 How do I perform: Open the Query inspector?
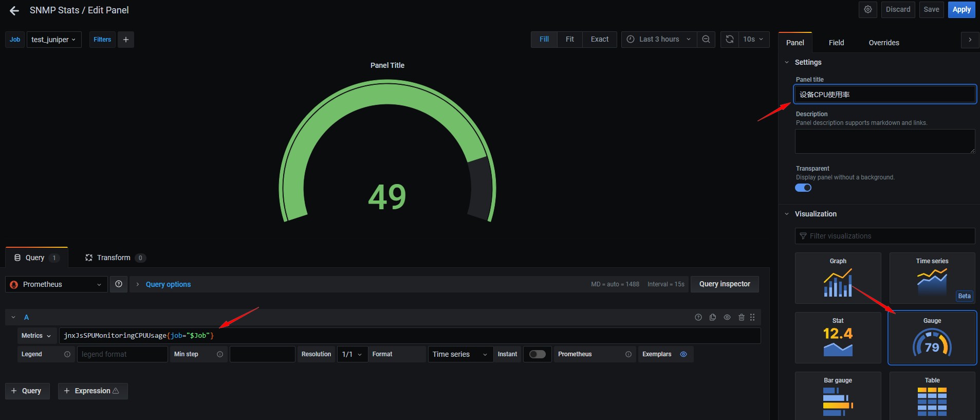(724, 284)
